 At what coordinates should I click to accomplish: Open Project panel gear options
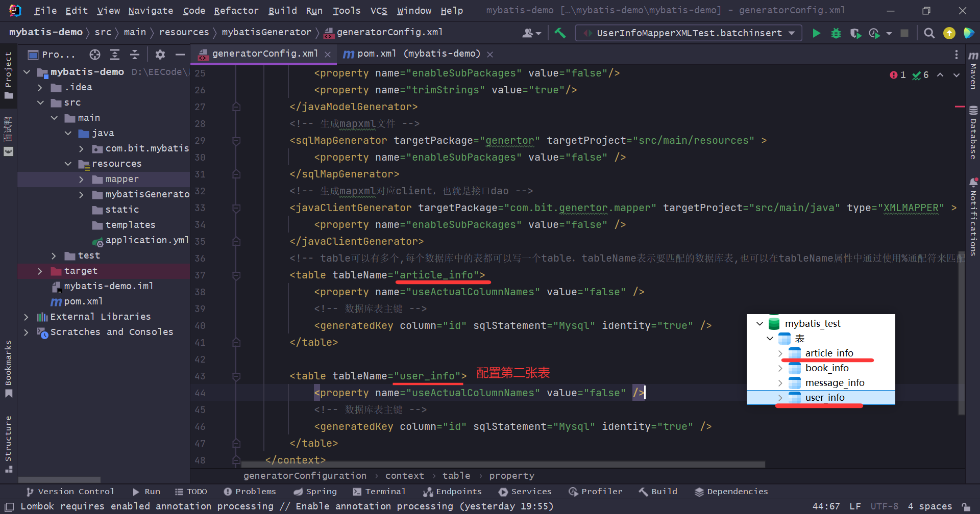[x=160, y=55]
